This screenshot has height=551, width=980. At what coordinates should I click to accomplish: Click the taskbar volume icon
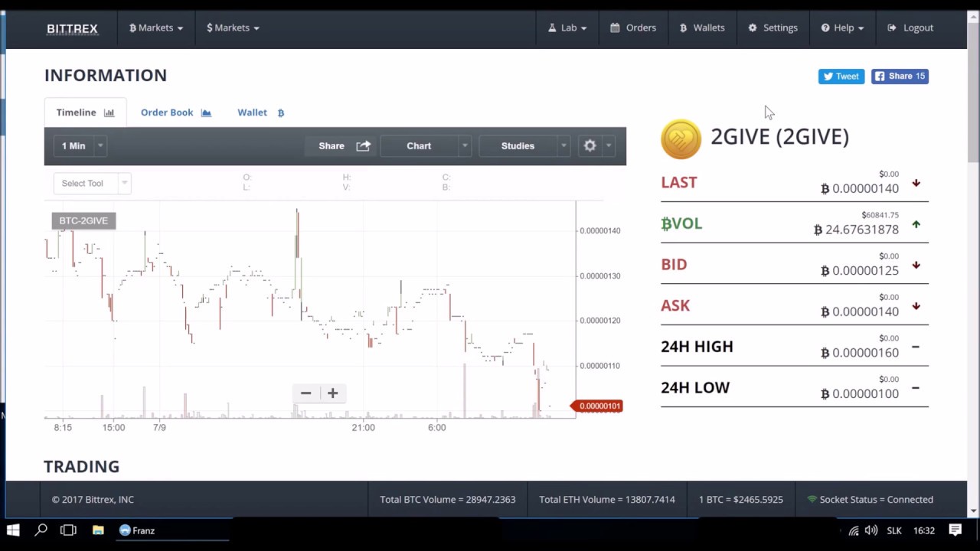point(871,530)
